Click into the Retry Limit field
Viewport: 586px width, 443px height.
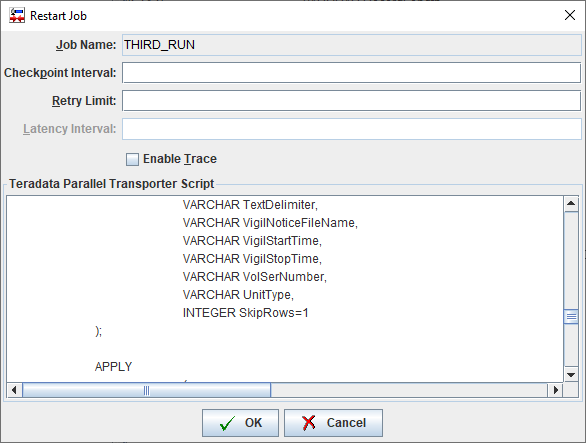(351, 101)
